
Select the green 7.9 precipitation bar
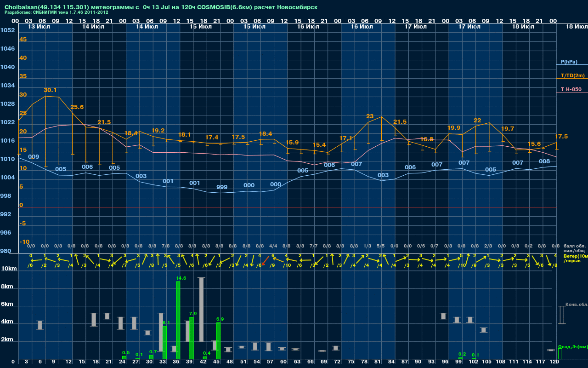tap(192, 338)
